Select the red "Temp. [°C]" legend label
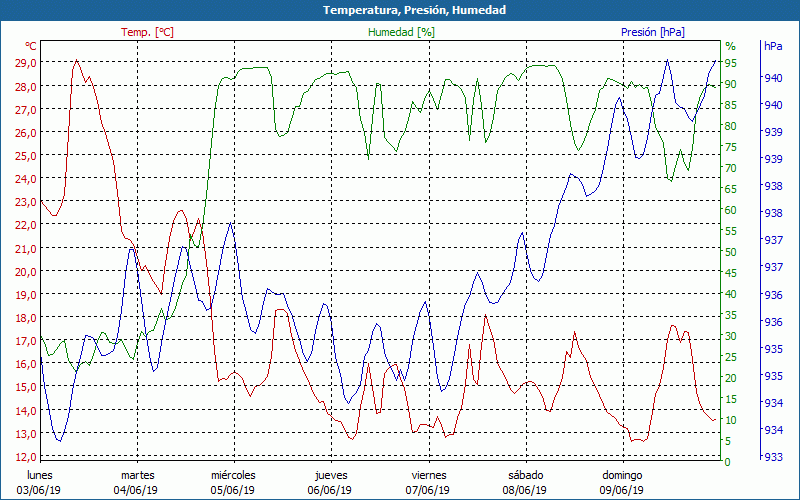Image resolution: width=800 pixels, height=500 pixels. pyautogui.click(x=147, y=32)
